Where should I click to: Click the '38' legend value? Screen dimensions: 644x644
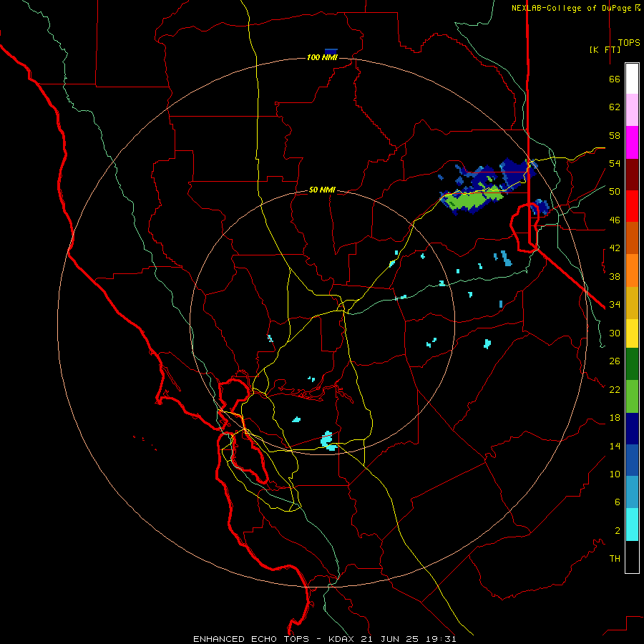point(615,276)
